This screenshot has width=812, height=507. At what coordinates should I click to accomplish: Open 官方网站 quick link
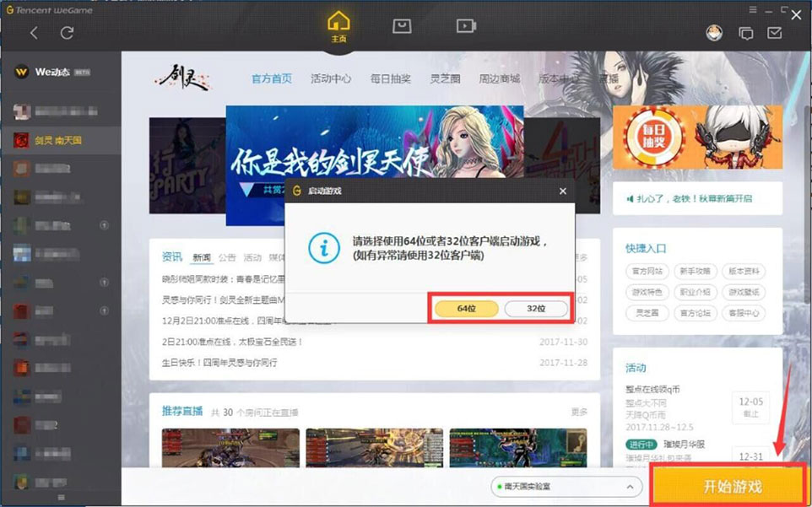click(x=647, y=271)
